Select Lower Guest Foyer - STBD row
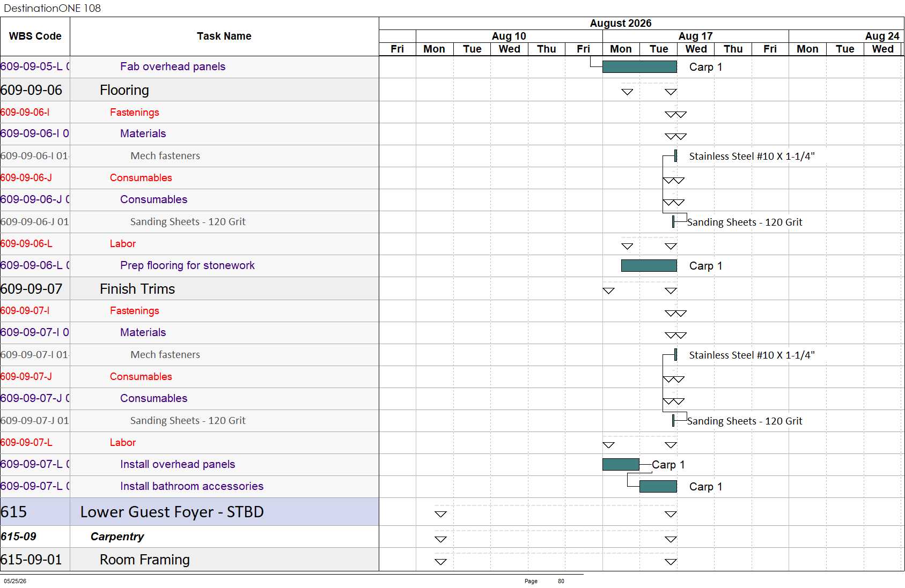 coord(189,512)
